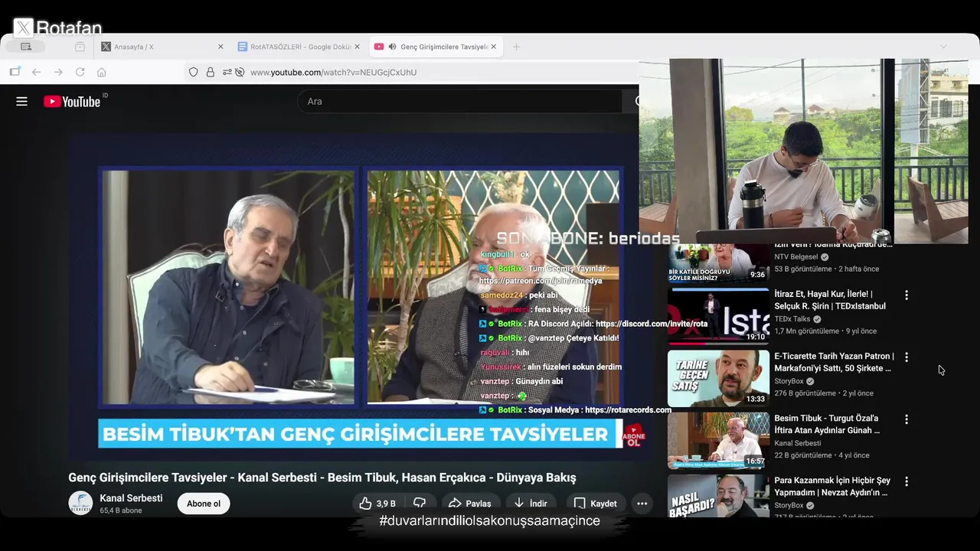Open options menu for TEDxIstanbul video

(906, 295)
